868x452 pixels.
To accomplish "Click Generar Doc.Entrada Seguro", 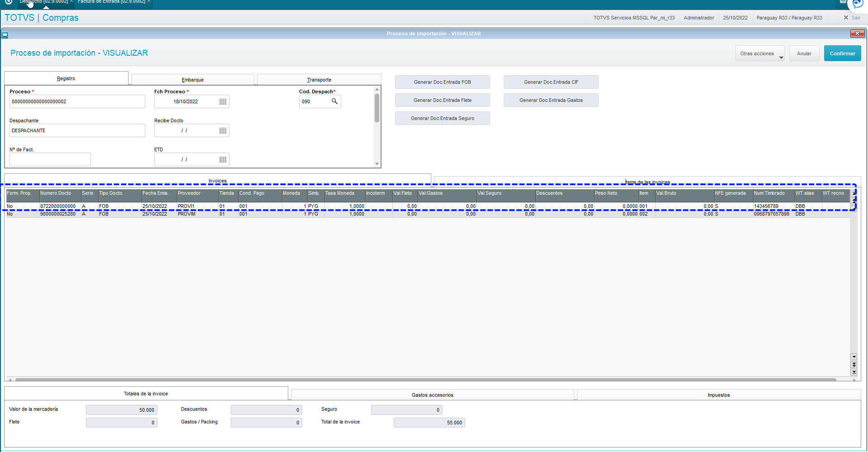I will pyautogui.click(x=443, y=118).
